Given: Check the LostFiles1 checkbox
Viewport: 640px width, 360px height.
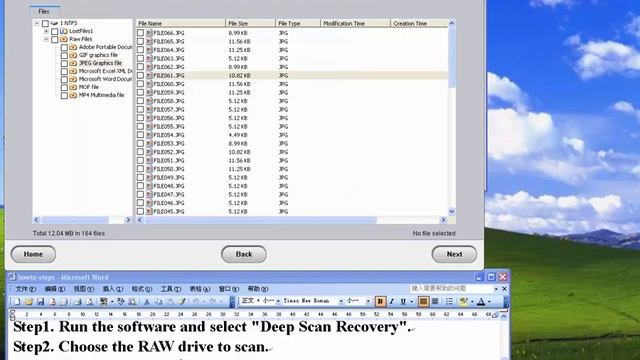Looking at the screenshot, I should click(55, 31).
